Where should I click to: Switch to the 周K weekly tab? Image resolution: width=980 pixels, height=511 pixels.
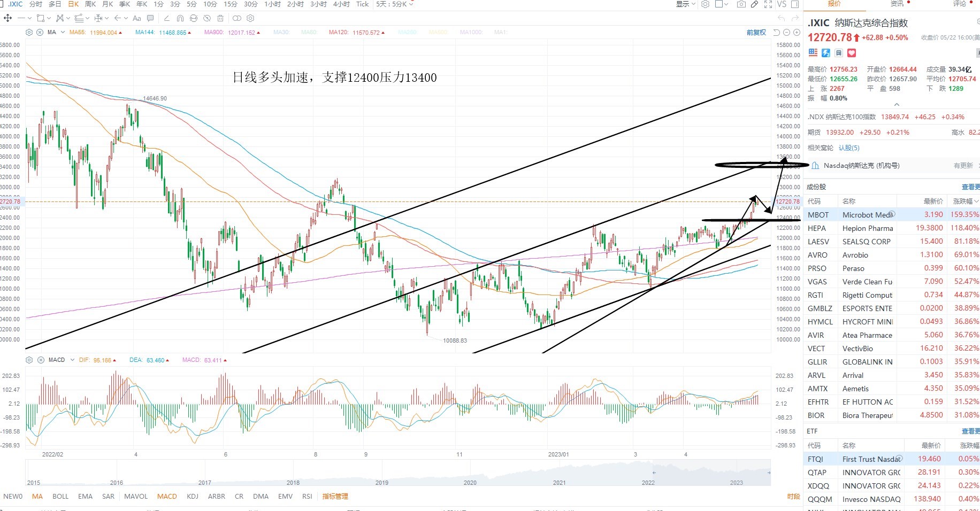[x=90, y=4]
